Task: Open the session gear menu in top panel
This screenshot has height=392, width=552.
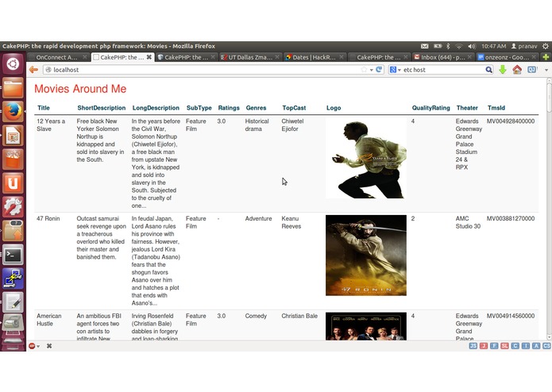Action: [x=546, y=46]
